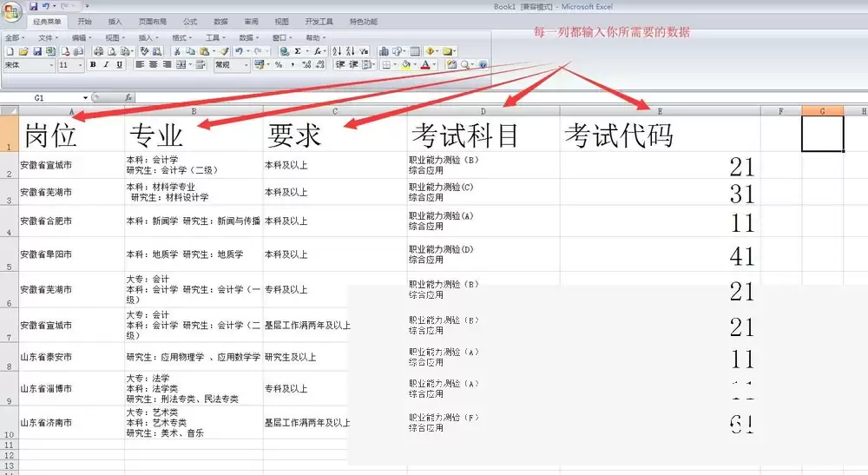Save via quick access toolbar icon

(x=33, y=7)
